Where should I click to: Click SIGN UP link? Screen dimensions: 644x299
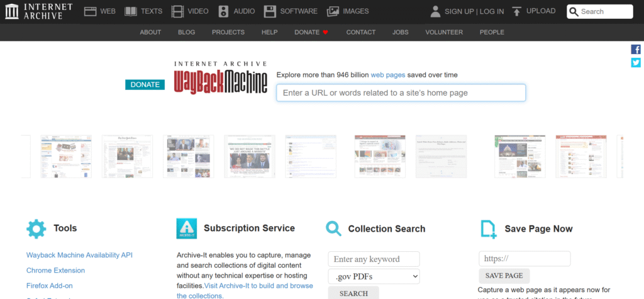(459, 11)
